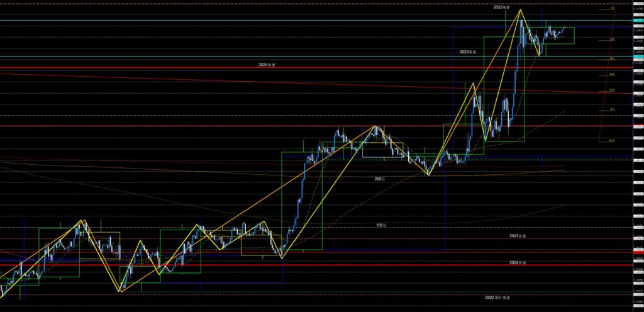Click the lowest yellow zigzag swing bottom
The image size is (644, 312).
click(x=119, y=291)
